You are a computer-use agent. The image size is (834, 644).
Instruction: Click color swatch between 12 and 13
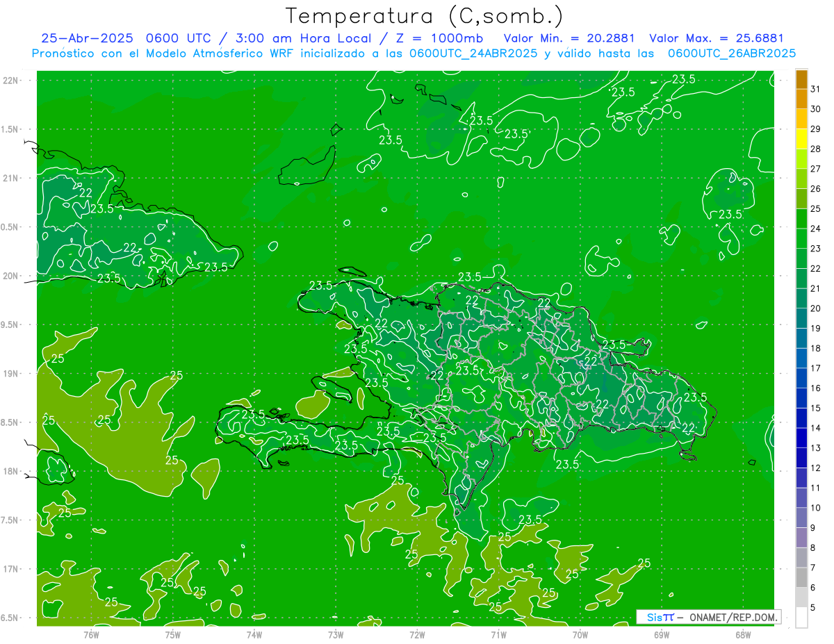(801, 458)
